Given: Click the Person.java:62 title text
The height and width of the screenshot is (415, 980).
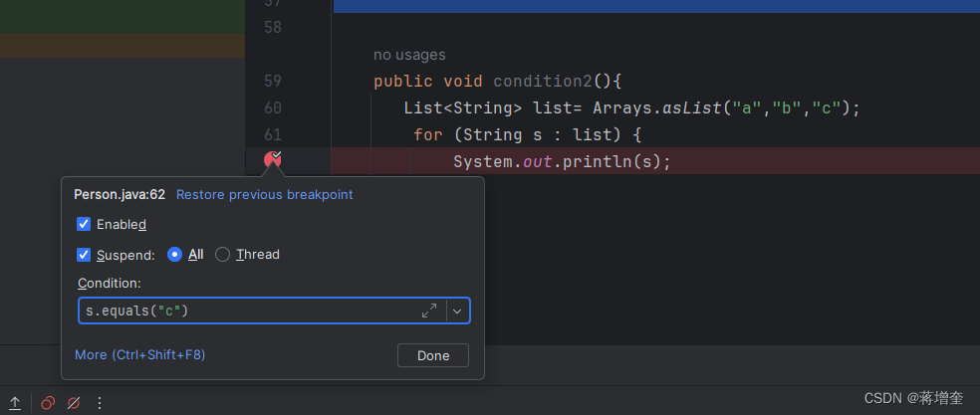Looking at the screenshot, I should point(120,194).
